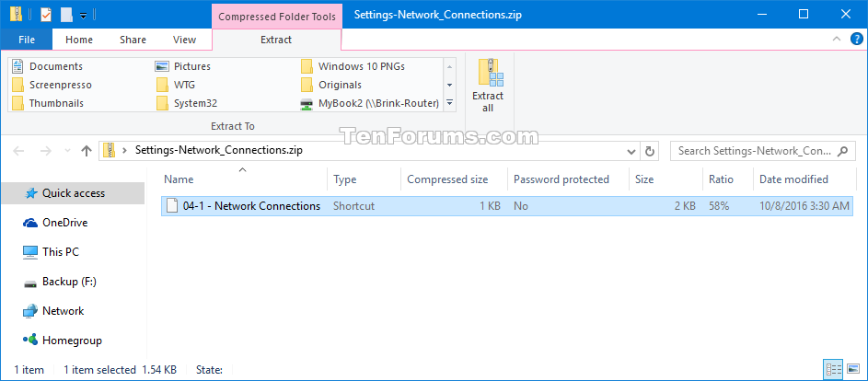Click the Back navigation arrow
The width and height of the screenshot is (868, 381).
coord(18,151)
